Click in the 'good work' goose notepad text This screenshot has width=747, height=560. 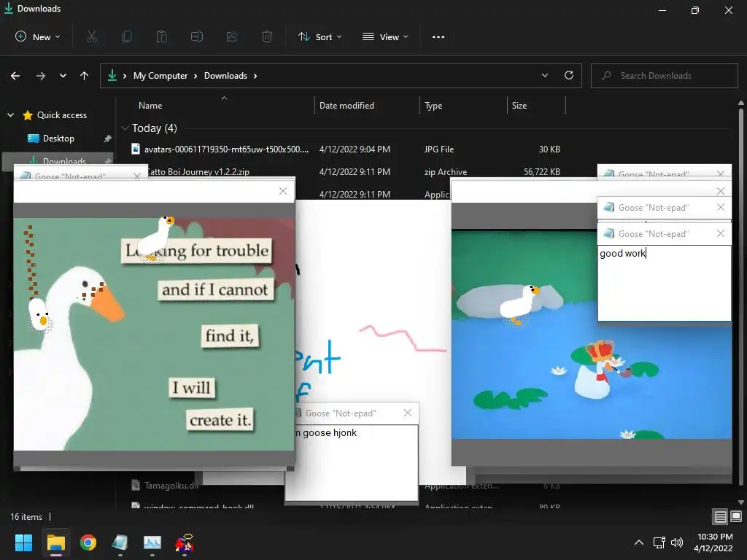tap(664, 283)
